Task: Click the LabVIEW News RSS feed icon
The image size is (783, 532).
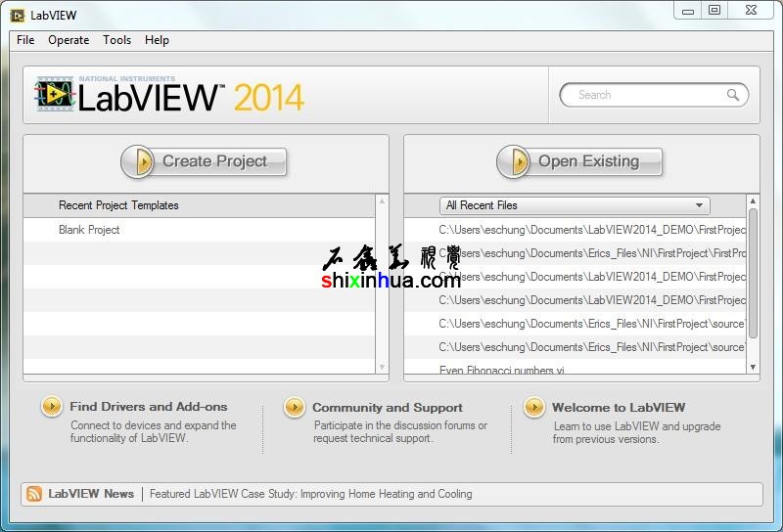Action: click(34, 495)
